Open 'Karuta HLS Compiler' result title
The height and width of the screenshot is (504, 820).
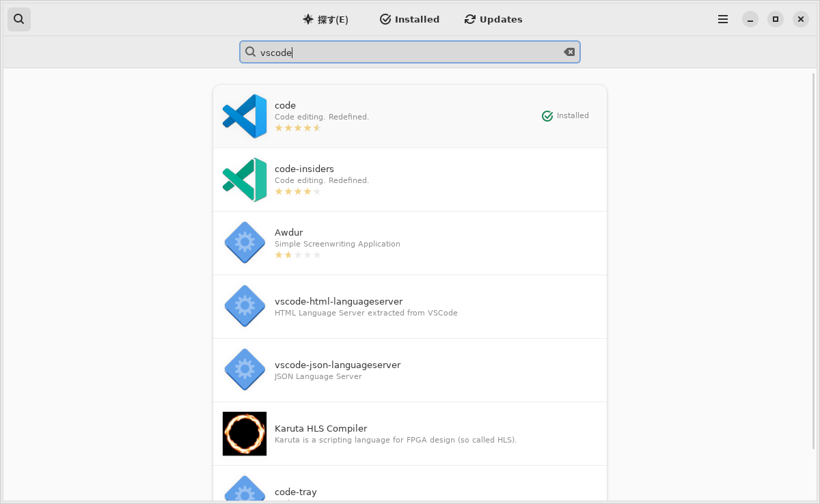(x=320, y=428)
